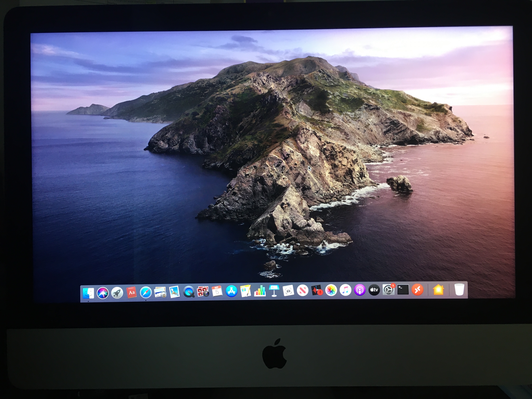Open Numbers bar chart icon
Image resolution: width=532 pixels, height=399 pixels.
(260, 291)
